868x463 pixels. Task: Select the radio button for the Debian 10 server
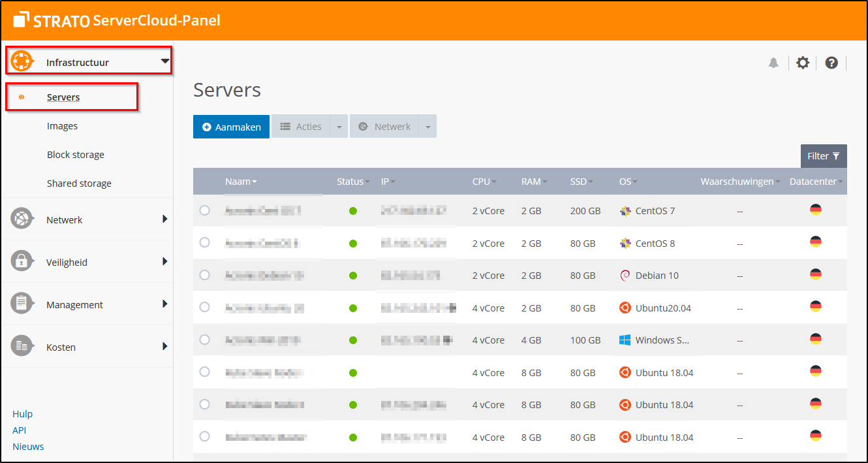[204, 276]
